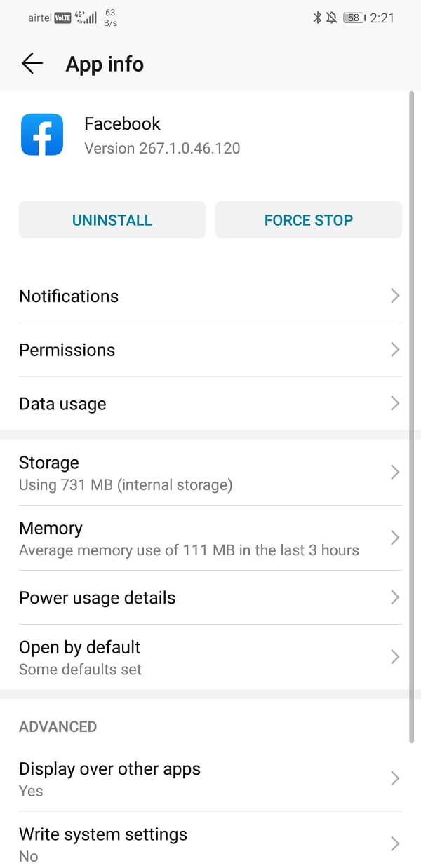Tap the Bluetooth status icon
The image size is (421, 868).
[317, 18]
